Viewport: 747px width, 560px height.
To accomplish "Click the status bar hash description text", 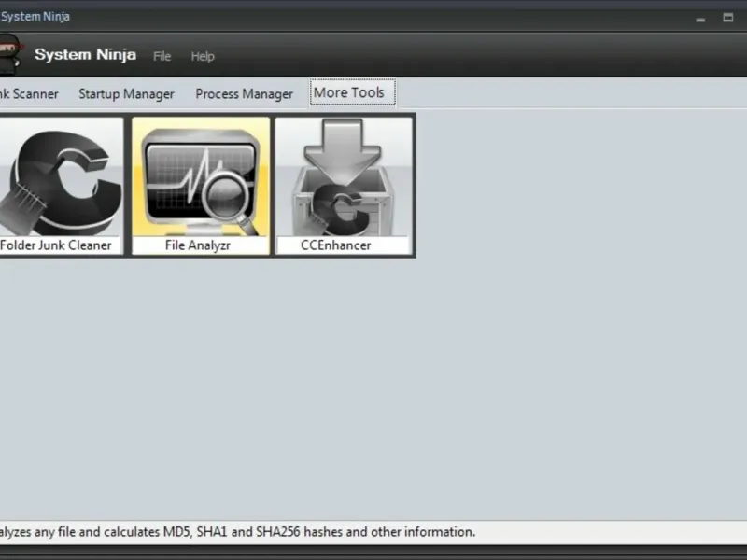I will coord(238,531).
